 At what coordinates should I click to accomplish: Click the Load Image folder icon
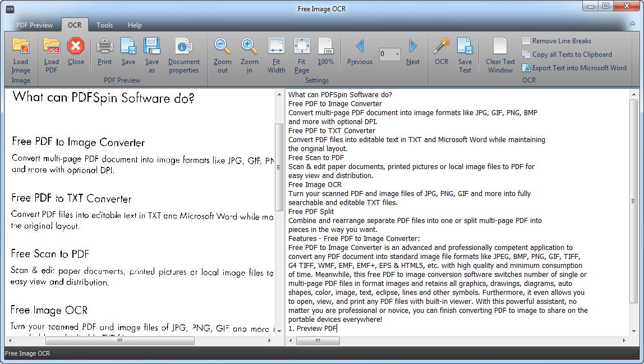(21, 46)
